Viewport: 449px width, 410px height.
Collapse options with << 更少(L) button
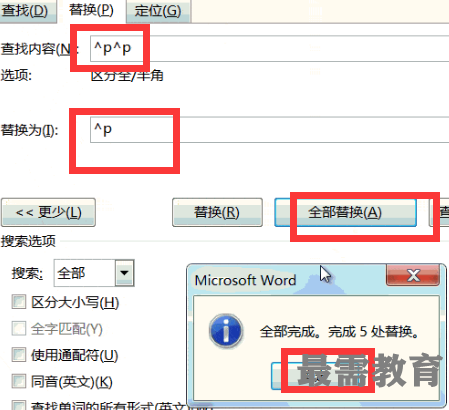click(x=48, y=212)
